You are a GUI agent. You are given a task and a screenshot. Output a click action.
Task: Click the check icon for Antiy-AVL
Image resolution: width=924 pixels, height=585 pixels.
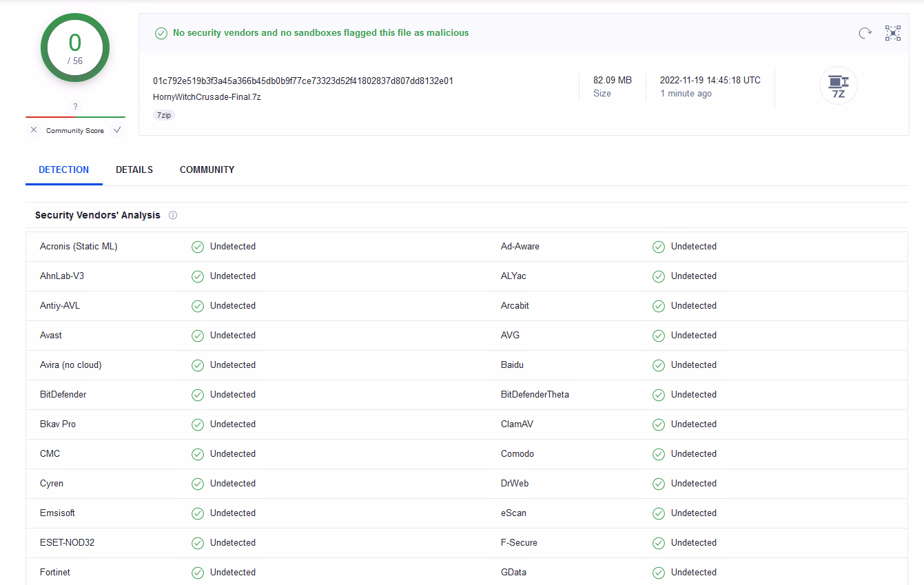click(x=198, y=306)
